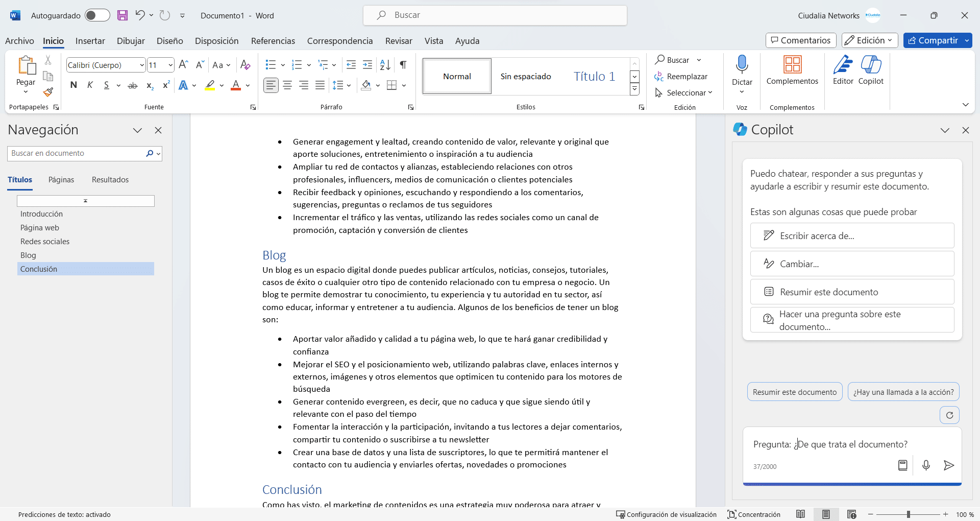980x521 pixels.
Task: Send the Copilot prompt message
Action: point(948,465)
